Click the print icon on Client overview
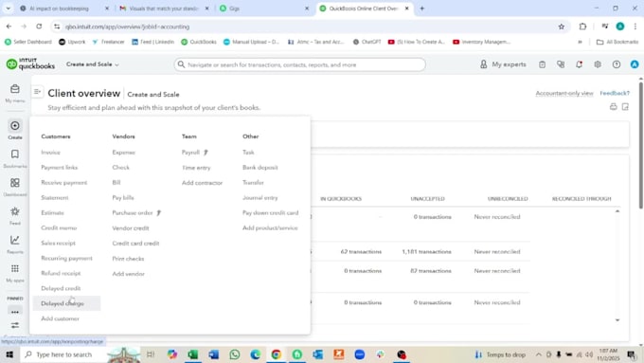This screenshot has width=644, height=363. click(613, 107)
